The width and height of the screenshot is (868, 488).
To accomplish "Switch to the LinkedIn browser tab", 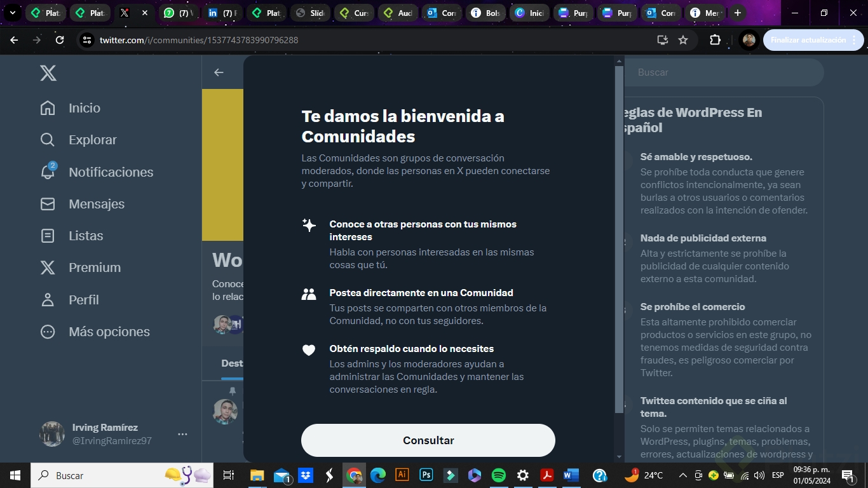I will coord(222,13).
